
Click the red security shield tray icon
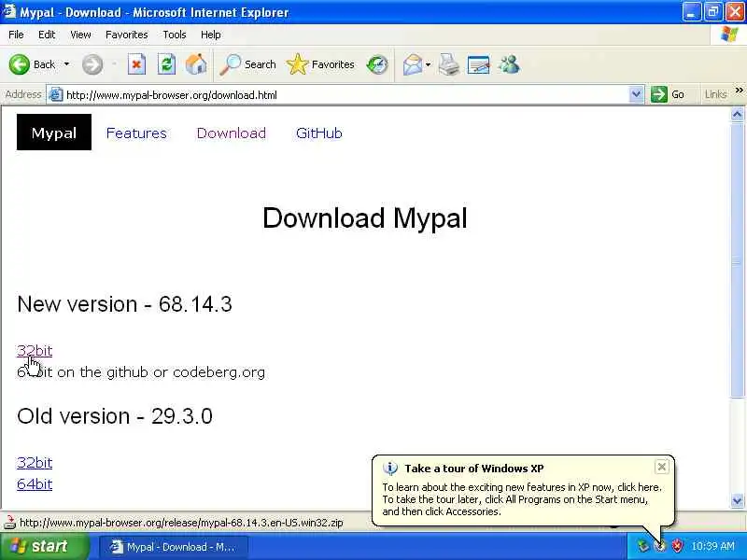pyautogui.click(x=677, y=546)
